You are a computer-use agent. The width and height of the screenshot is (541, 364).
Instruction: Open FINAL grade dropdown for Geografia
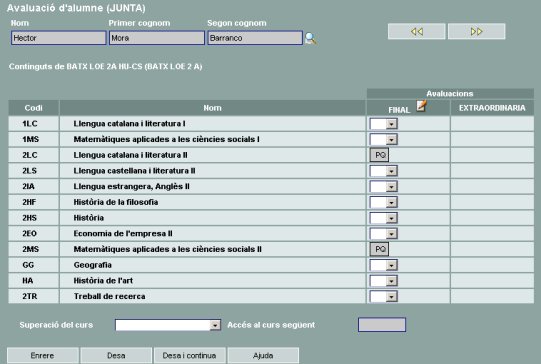point(383,265)
